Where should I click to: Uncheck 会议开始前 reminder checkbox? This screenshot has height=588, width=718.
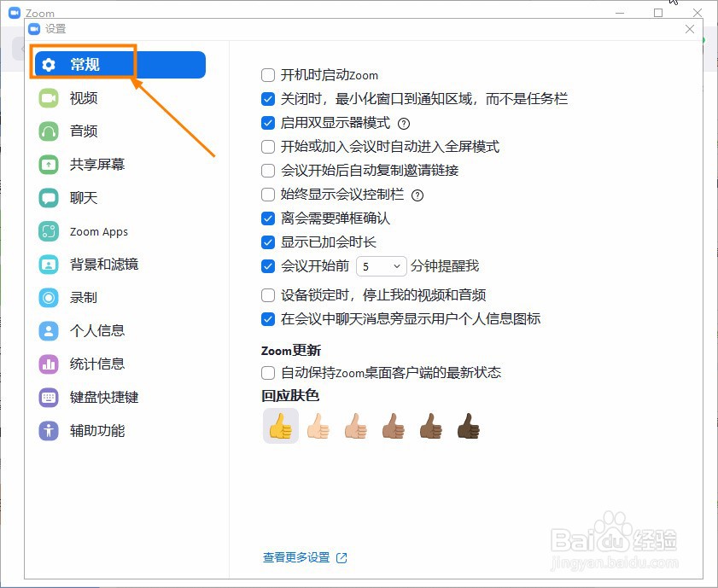coord(268,266)
